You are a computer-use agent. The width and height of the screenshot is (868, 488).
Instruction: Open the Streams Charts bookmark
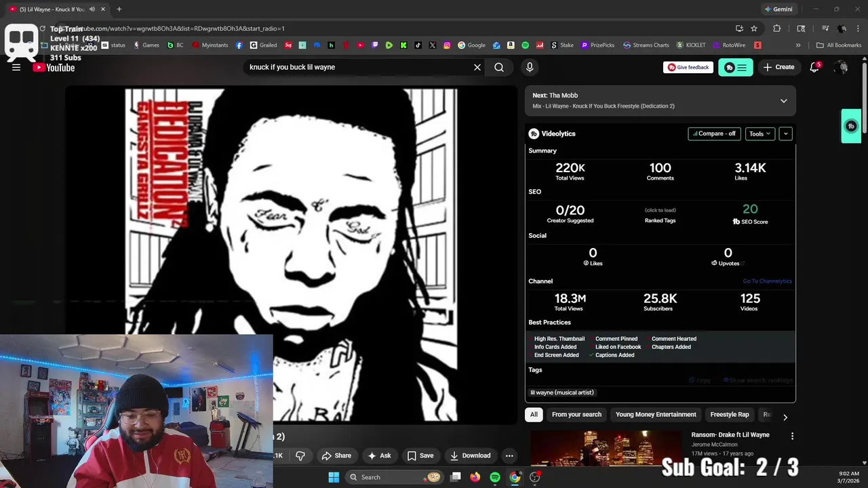[x=646, y=45]
